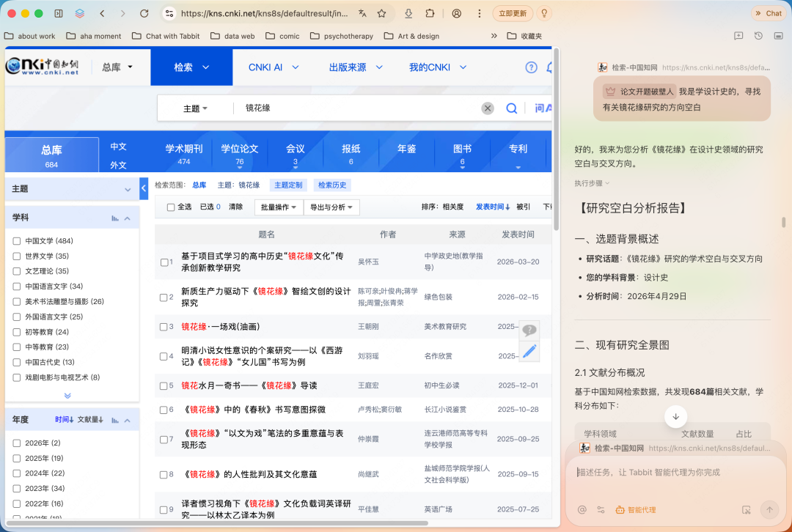
Task: Click the floating blue pencil edit icon
Action: [529, 351]
